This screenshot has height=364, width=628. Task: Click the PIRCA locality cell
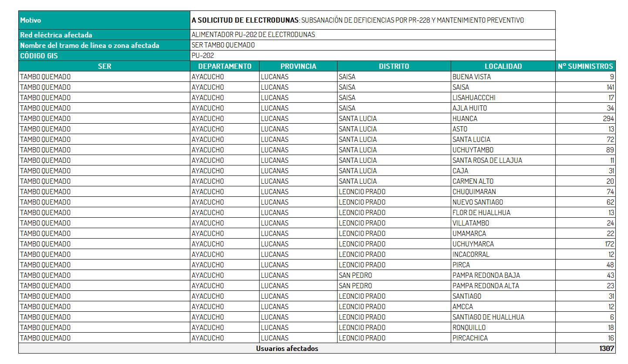coord(503,265)
